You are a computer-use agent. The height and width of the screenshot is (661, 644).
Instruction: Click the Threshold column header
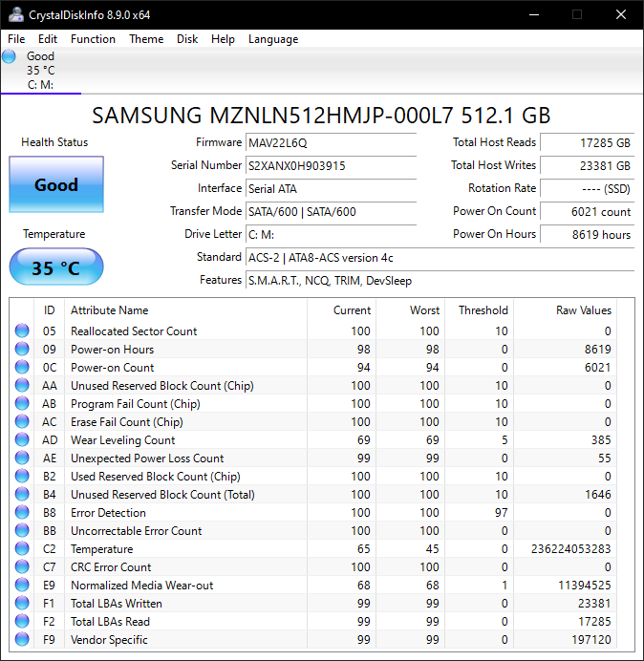click(x=479, y=310)
